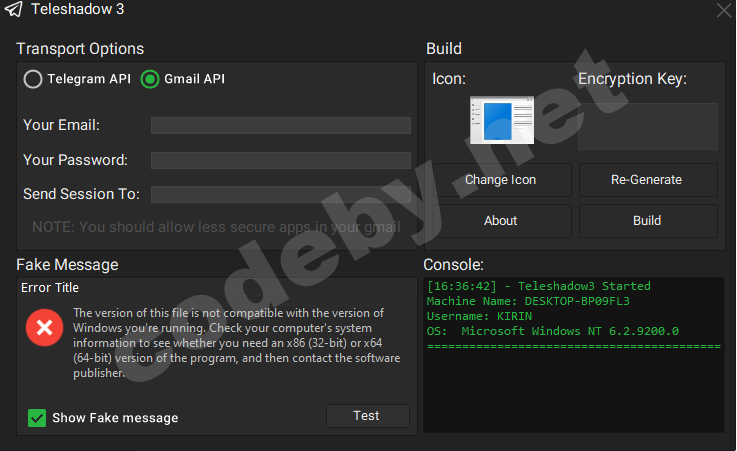Screen dimensions: 737x451
Task: Click the 'Your Password:' label
Action: point(75,160)
